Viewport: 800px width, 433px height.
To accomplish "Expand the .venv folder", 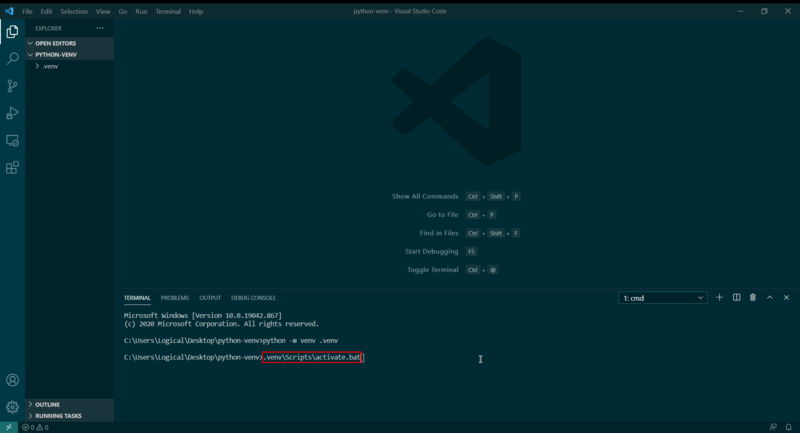I will (69, 66).
